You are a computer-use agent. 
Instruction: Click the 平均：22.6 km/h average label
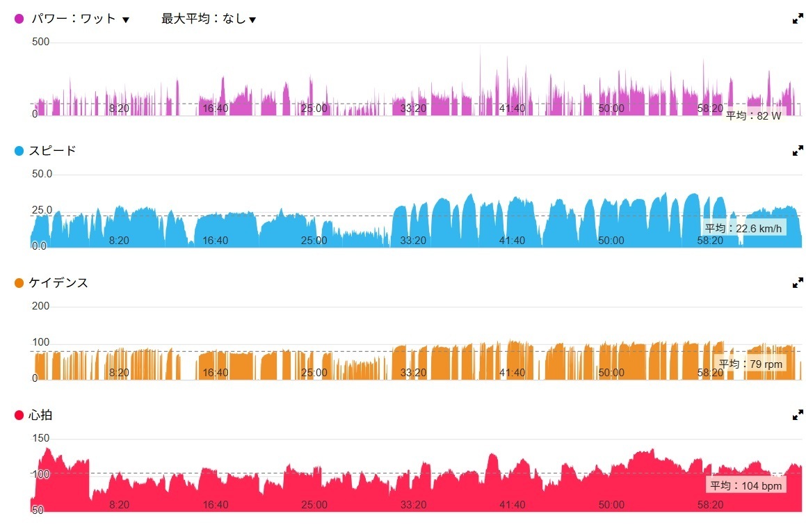click(x=744, y=228)
